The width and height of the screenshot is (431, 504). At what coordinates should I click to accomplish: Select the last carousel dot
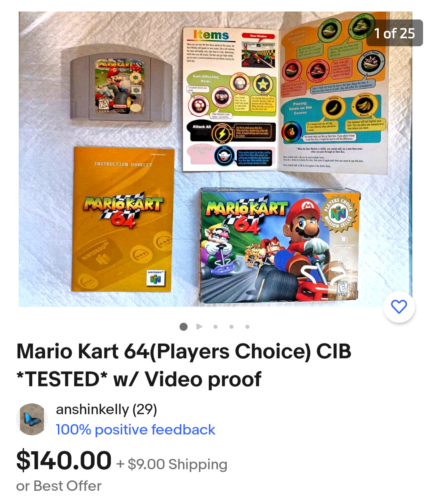click(247, 327)
